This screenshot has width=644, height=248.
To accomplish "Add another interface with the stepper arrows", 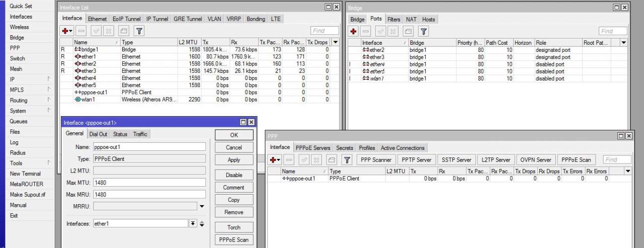I will tap(202, 223).
